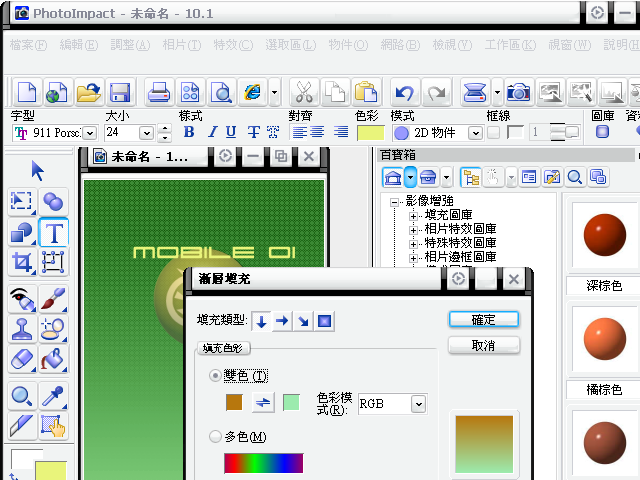Click the new web page icon
The image size is (640, 480).
tap(58, 91)
